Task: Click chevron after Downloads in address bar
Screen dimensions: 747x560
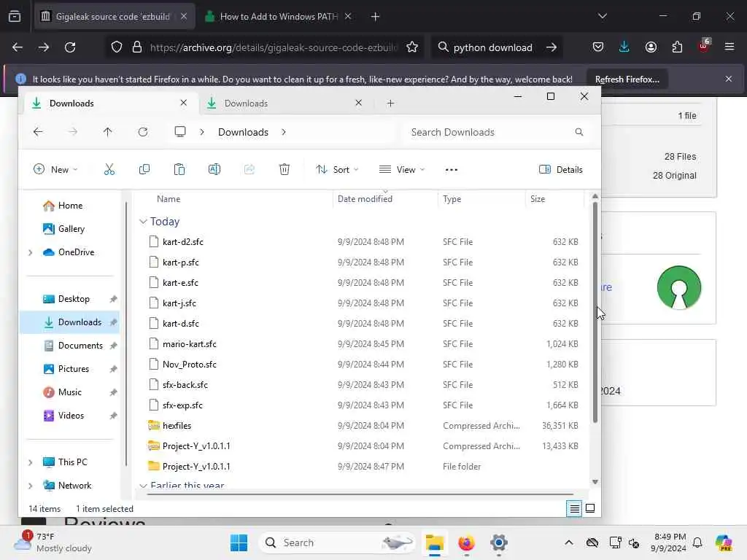Action: point(284,132)
